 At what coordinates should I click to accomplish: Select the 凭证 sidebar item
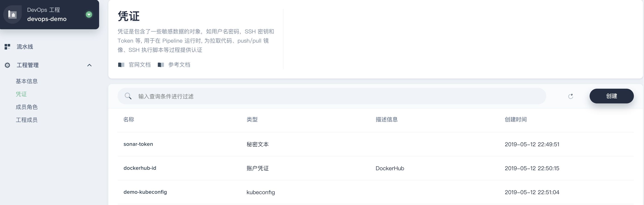tap(21, 94)
